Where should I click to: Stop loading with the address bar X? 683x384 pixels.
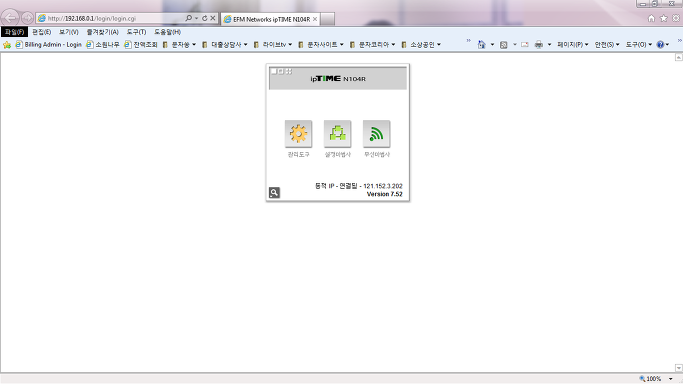[213, 18]
